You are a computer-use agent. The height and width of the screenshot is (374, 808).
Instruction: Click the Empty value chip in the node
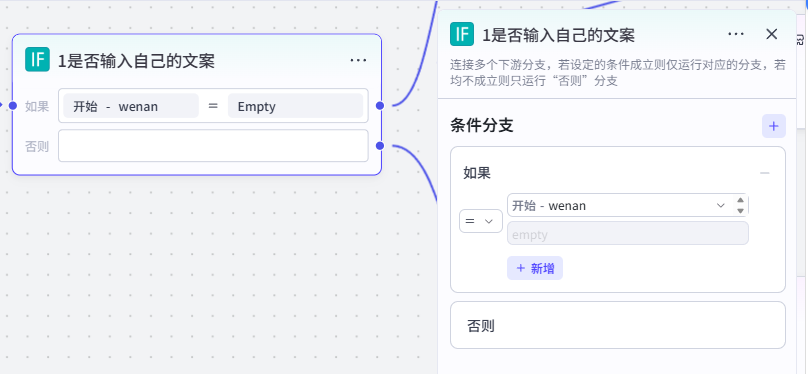pos(295,106)
